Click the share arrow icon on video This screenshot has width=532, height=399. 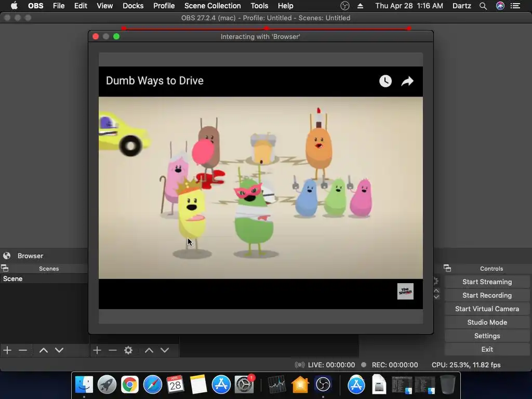coord(407,81)
